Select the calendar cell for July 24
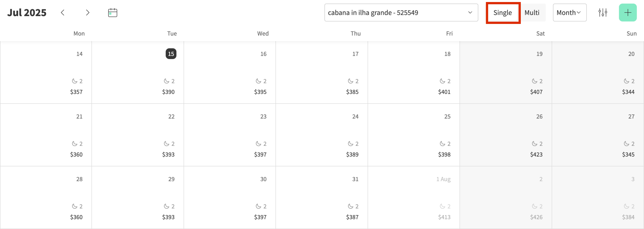Screen dimensions: 644x229 coord(322,135)
